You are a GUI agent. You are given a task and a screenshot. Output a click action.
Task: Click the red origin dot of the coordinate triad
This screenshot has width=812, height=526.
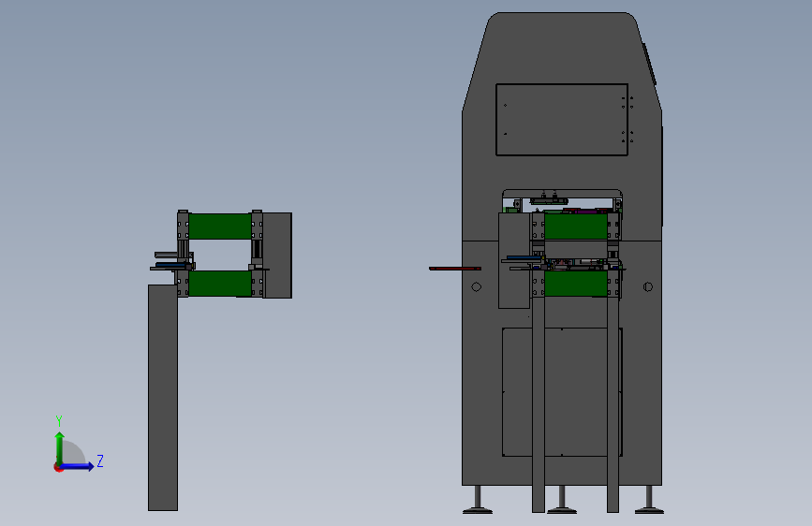tap(58, 467)
